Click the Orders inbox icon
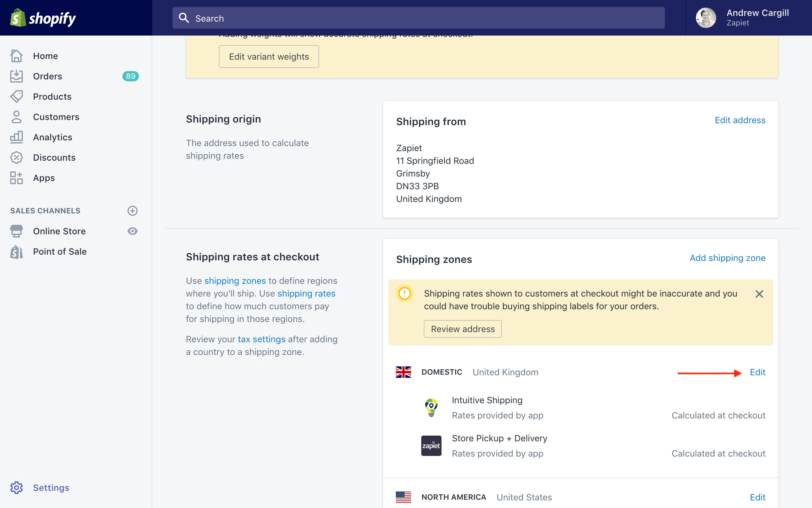 [16, 76]
